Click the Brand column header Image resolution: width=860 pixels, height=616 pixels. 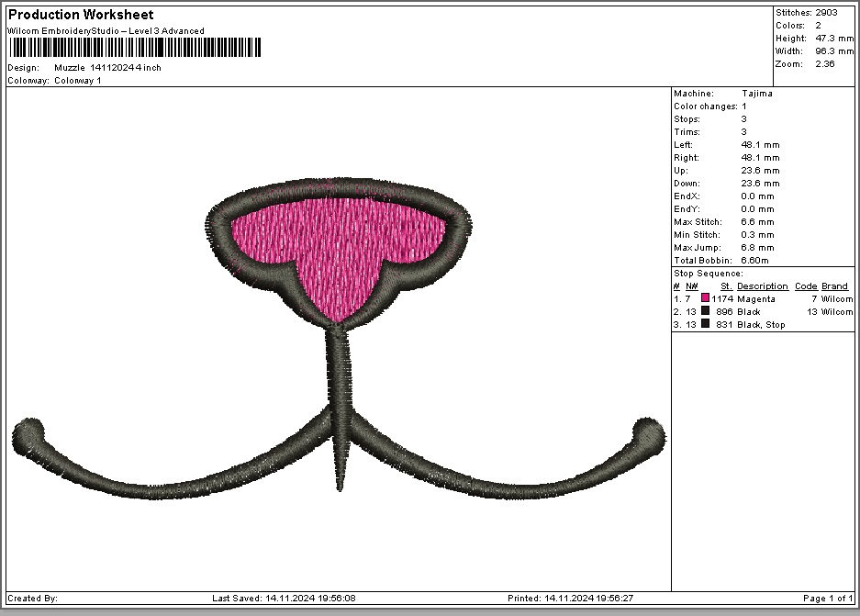(x=834, y=286)
